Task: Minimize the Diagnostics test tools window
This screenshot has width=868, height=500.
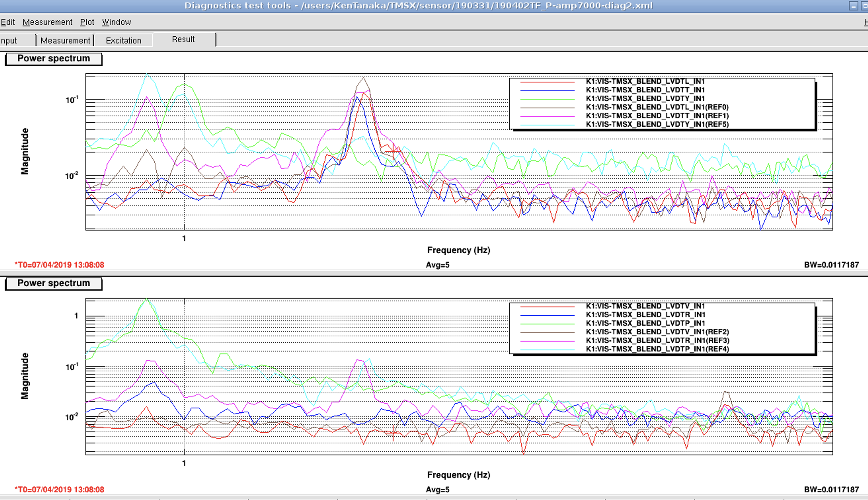Action: tap(853, 6)
